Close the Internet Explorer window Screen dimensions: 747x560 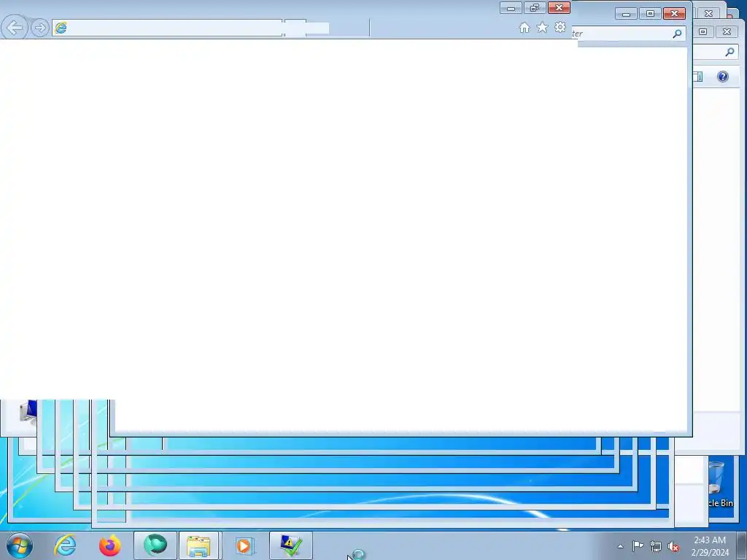560,7
